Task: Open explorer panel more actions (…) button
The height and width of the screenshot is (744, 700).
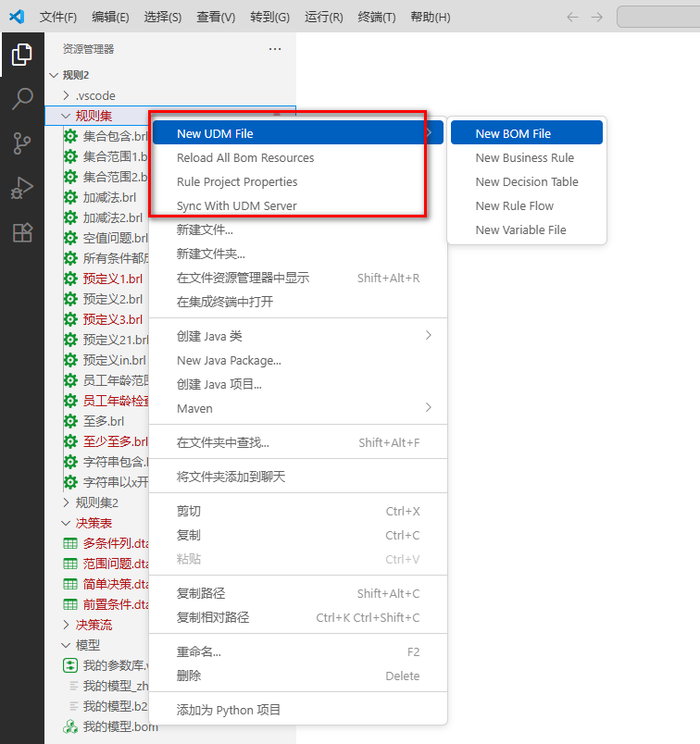Action: click(x=274, y=49)
